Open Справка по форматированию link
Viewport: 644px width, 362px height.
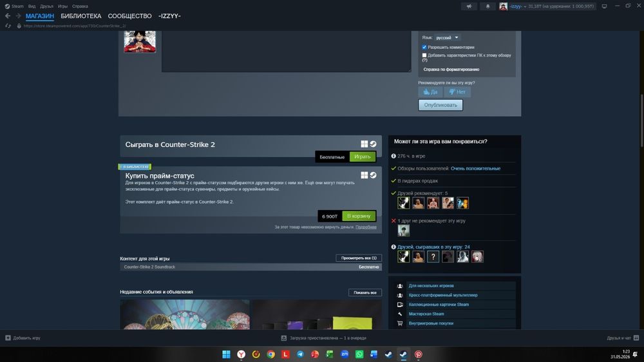click(451, 70)
